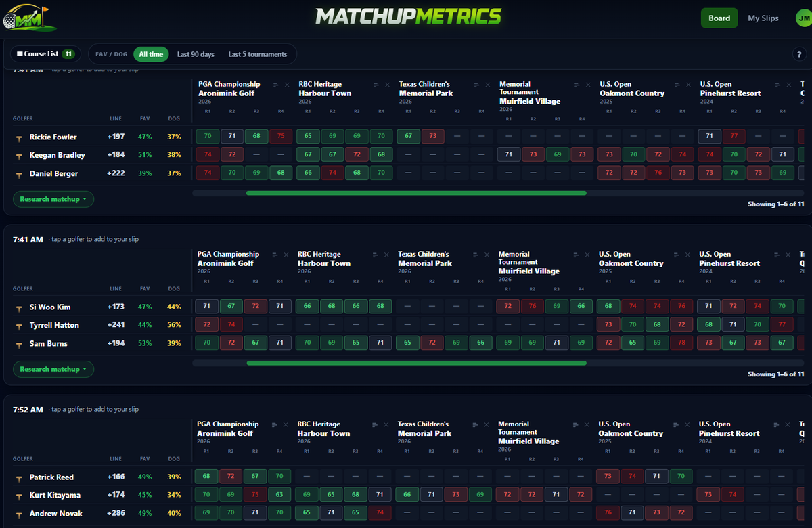Click sort icon on Memorial Park in Si Woo Kim group
Image resolution: width=812 pixels, height=528 pixels.
pos(476,255)
